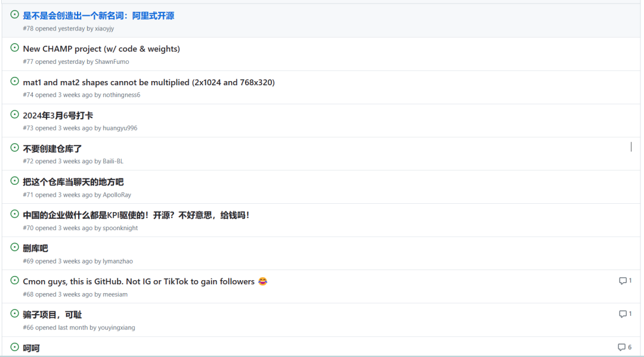The height and width of the screenshot is (357, 644).
Task: Open issue titled 删库吧
Action: pos(35,249)
